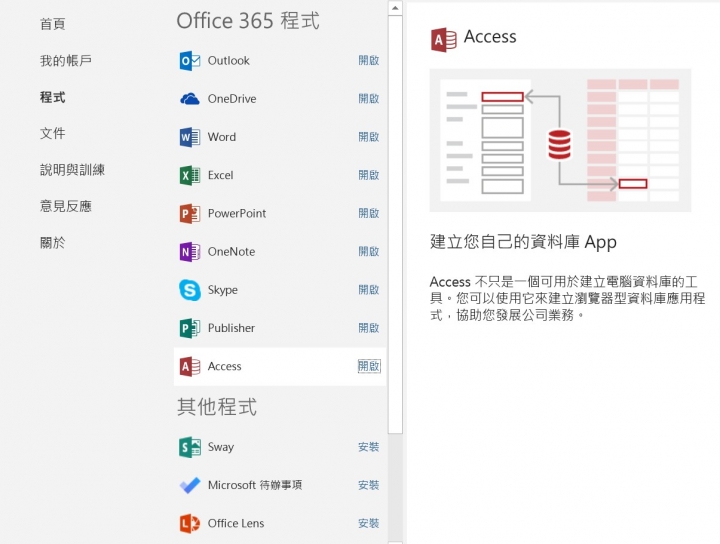Open PowerPoint via its 開啟 link
This screenshot has width=720, height=544.
[x=369, y=213]
